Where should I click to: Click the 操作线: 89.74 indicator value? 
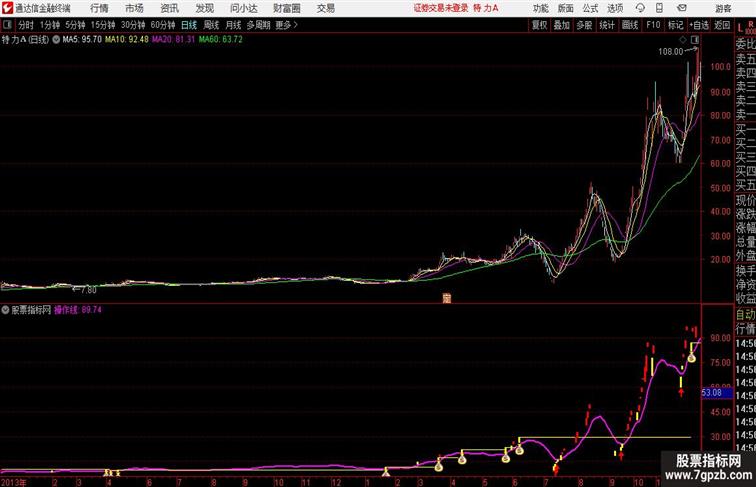click(78, 310)
